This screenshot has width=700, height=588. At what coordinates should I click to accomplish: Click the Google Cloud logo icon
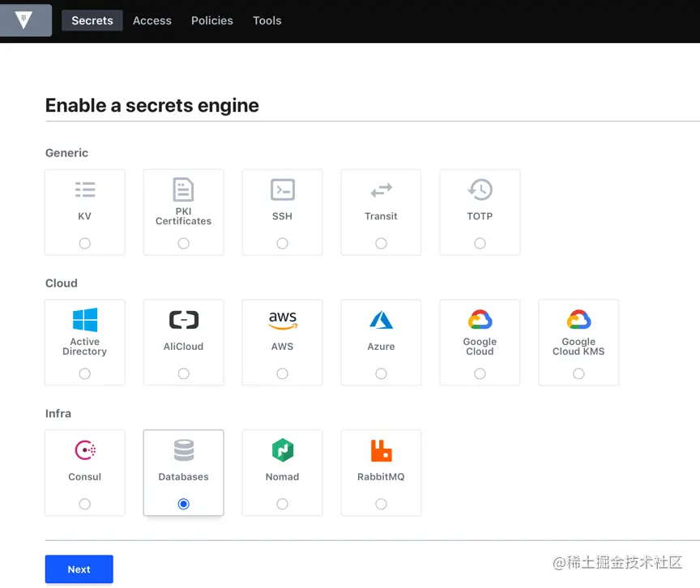(x=480, y=319)
